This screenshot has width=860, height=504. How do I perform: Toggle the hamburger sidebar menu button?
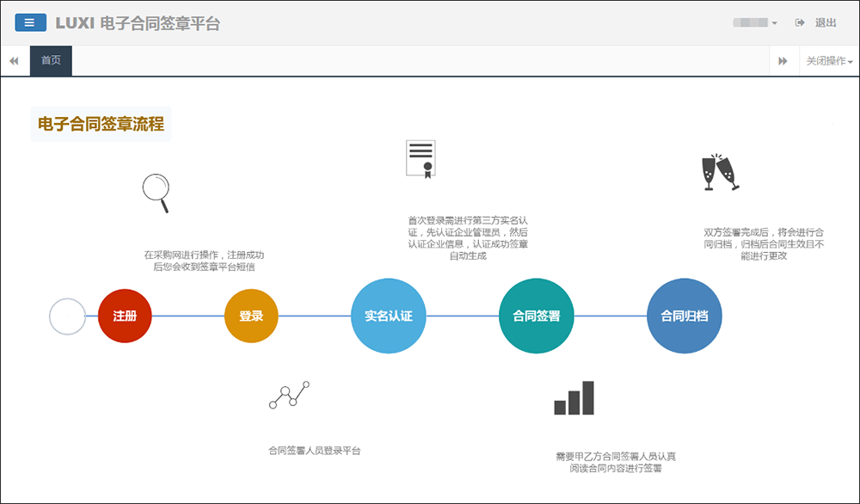[30, 23]
